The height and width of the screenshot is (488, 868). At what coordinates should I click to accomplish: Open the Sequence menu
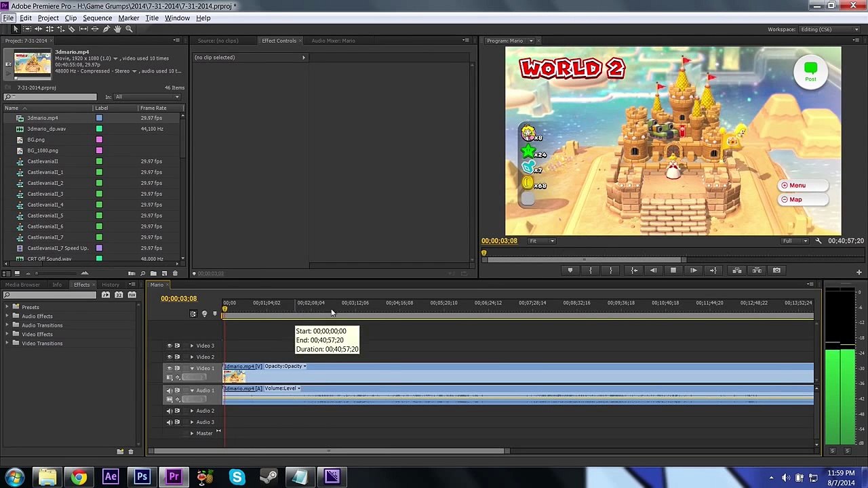point(97,18)
